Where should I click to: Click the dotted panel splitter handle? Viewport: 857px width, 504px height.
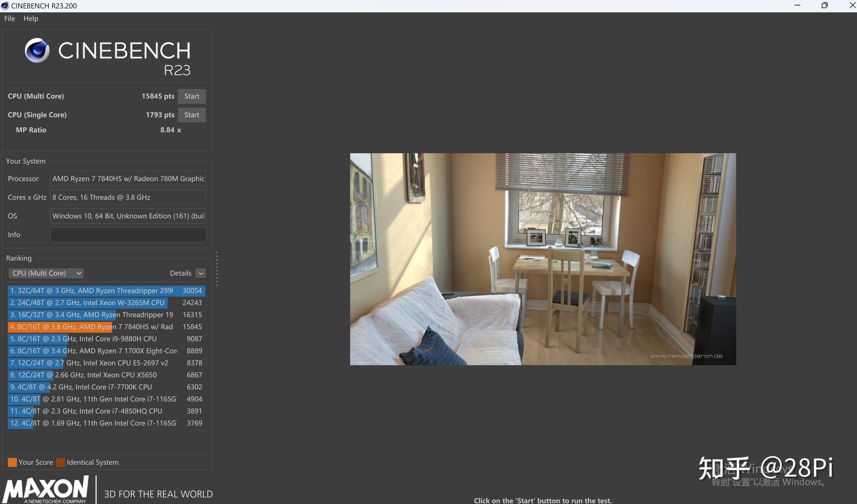pyautogui.click(x=217, y=269)
